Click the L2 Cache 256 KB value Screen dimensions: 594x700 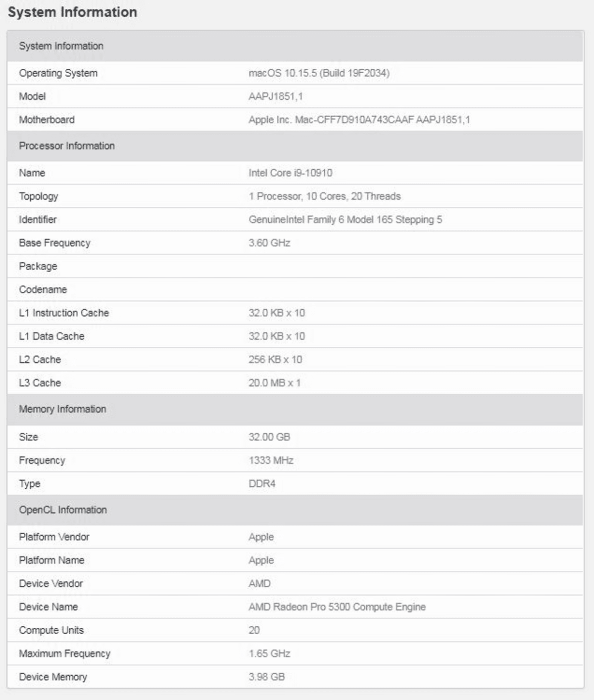tap(275, 360)
